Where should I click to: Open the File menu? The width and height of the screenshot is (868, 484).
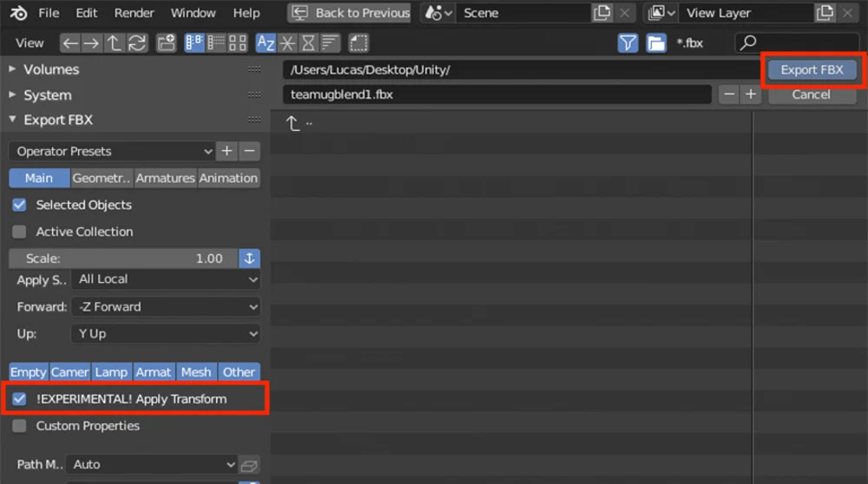coord(49,13)
